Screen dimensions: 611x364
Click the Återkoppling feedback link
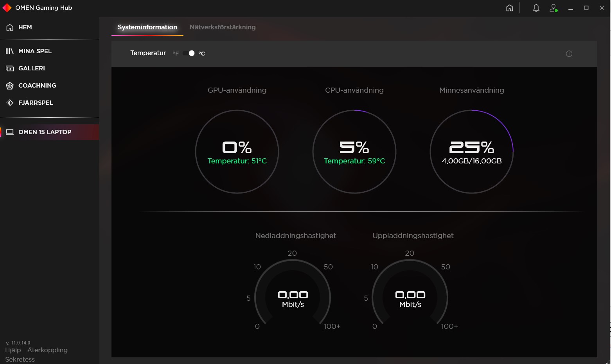click(x=47, y=350)
